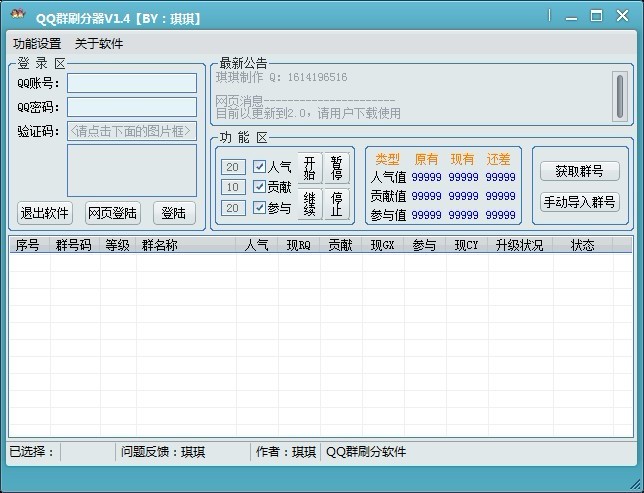Click the 原有 header in stats panel
The height and width of the screenshot is (493, 644).
point(426,159)
